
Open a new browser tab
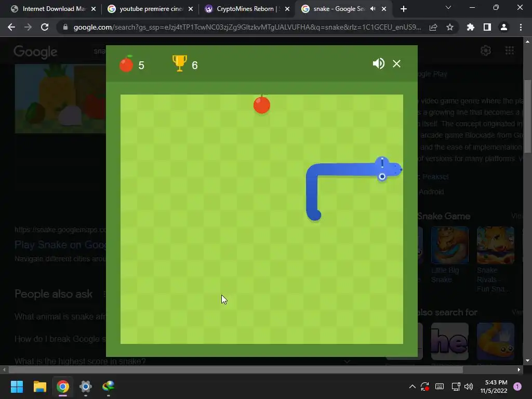click(x=403, y=9)
